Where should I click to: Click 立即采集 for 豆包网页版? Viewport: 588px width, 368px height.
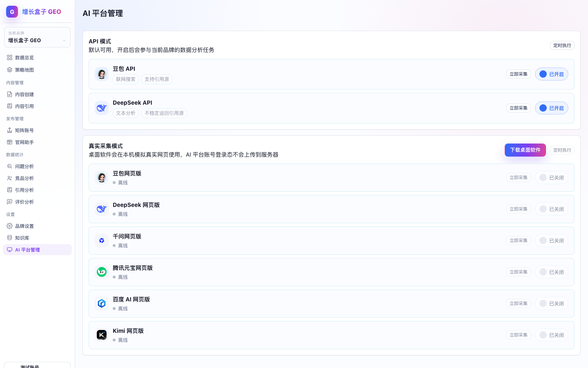(x=519, y=177)
